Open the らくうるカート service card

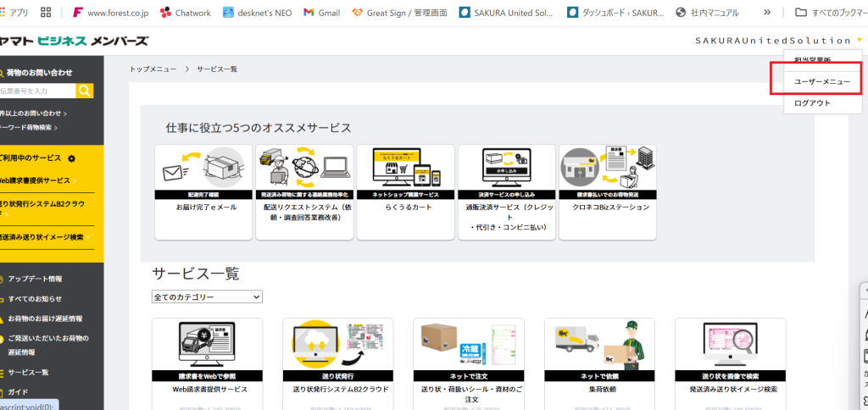point(404,191)
